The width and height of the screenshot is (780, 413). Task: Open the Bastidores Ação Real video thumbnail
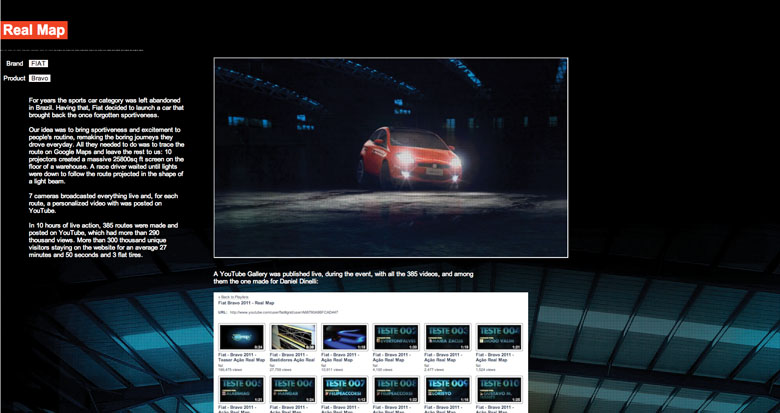pyautogui.click(x=293, y=337)
